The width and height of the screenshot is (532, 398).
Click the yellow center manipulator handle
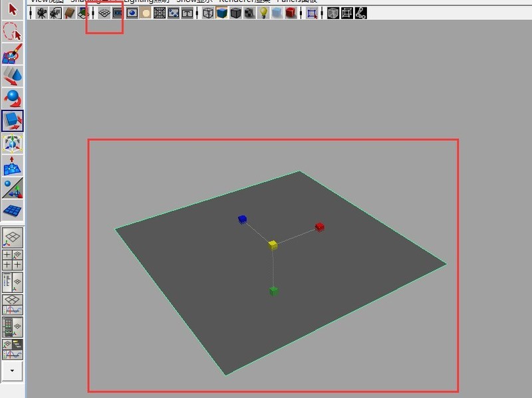[273, 245]
